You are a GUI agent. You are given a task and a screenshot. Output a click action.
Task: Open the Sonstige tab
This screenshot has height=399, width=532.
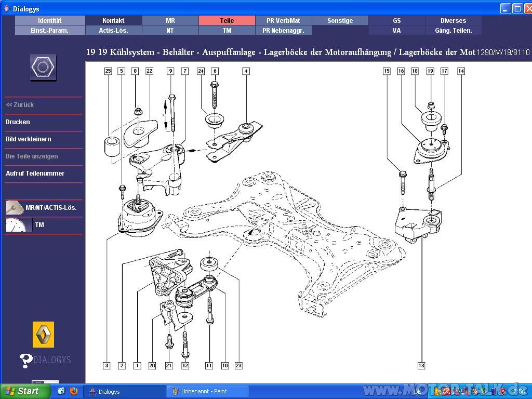(x=340, y=20)
